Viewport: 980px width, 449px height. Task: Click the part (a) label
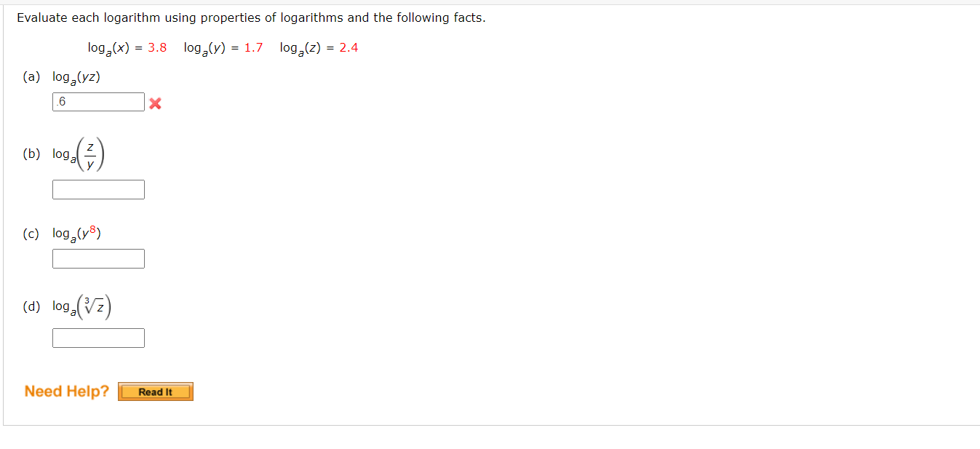pos(31,76)
